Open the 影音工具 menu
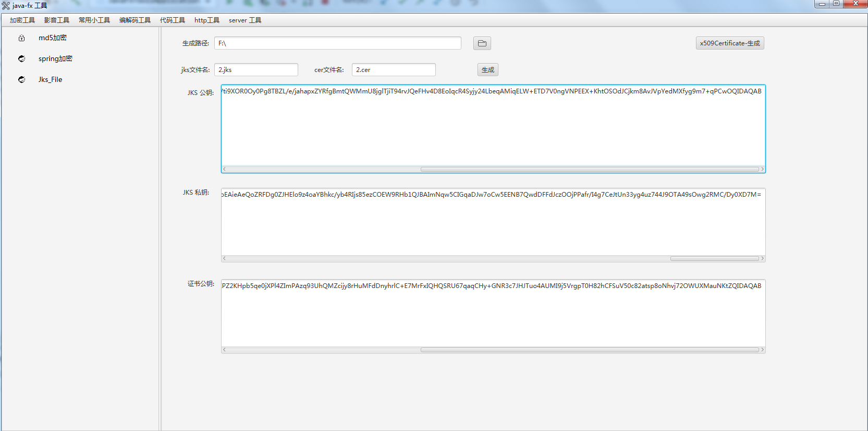Screen dimensions: 868x431 (x=56, y=20)
